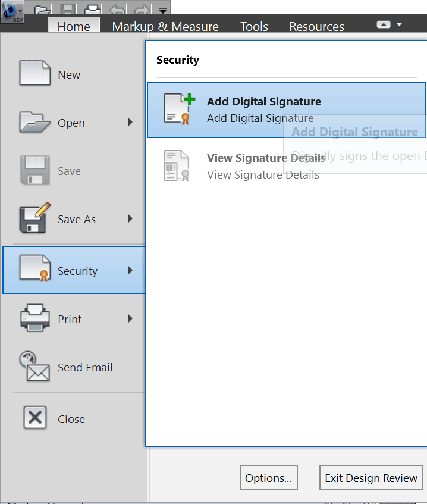The height and width of the screenshot is (504, 427).
Task: Click the New document icon
Action: [35, 74]
